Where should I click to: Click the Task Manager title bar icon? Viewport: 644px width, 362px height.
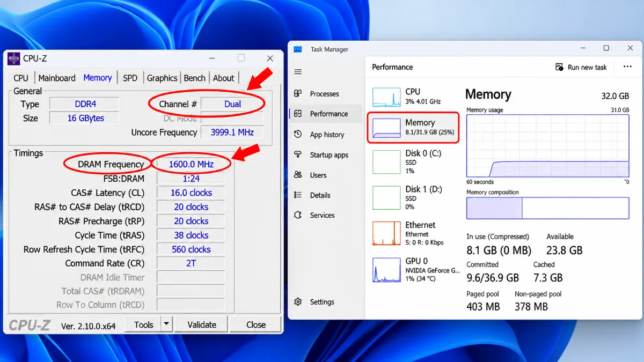click(298, 49)
